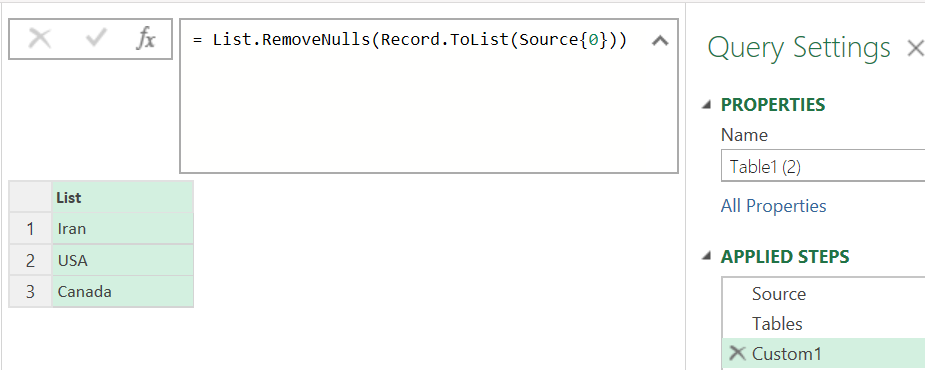This screenshot has height=370, width=925.
Task: Select the Canada list cell
Action: [123, 292]
